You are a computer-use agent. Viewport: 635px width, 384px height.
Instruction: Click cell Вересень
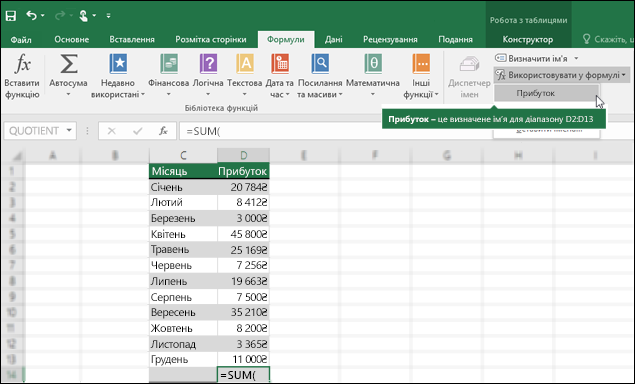click(x=183, y=312)
